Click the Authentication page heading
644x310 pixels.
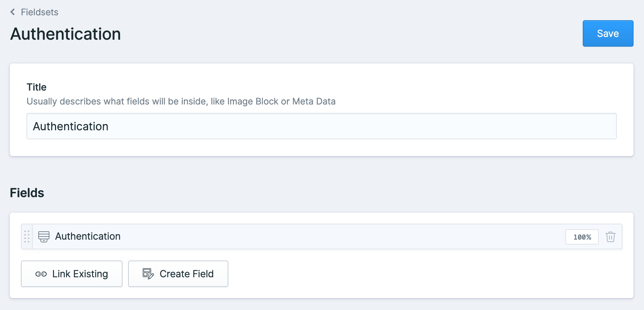pyautogui.click(x=65, y=34)
